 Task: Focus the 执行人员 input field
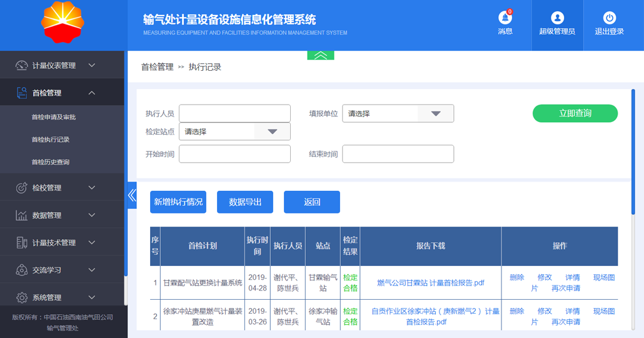coord(234,113)
